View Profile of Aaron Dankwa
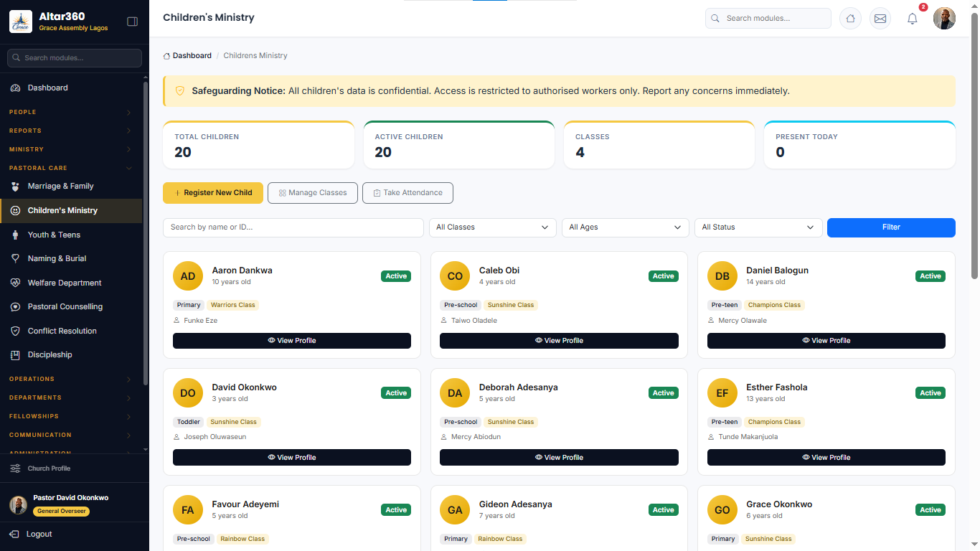The image size is (980, 551). (x=292, y=341)
